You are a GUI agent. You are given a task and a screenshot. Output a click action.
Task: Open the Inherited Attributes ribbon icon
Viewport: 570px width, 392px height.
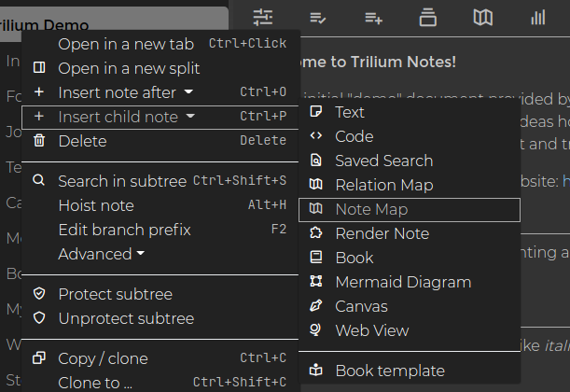pyautogui.click(x=373, y=18)
